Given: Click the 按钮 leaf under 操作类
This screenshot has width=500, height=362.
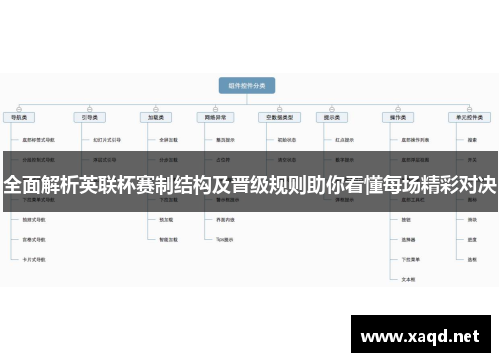Looking at the screenshot, I should coord(406,220).
